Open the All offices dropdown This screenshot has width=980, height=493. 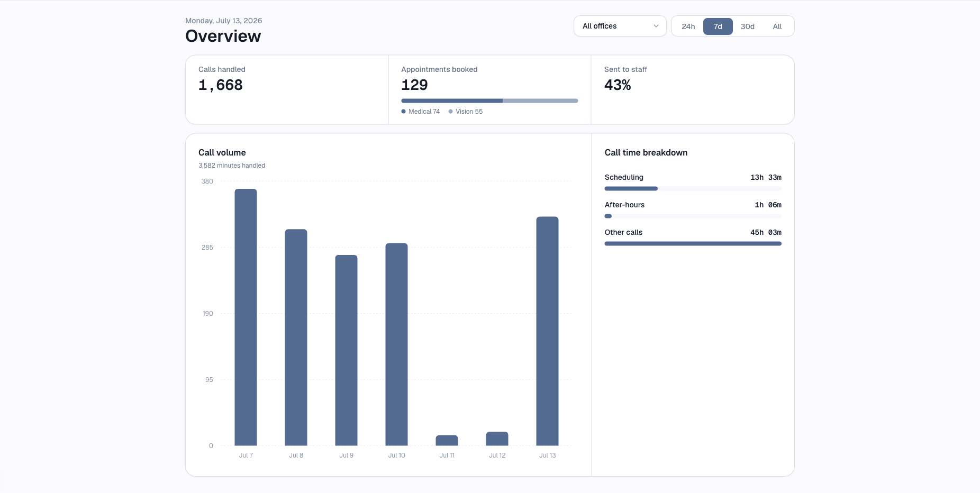(620, 26)
